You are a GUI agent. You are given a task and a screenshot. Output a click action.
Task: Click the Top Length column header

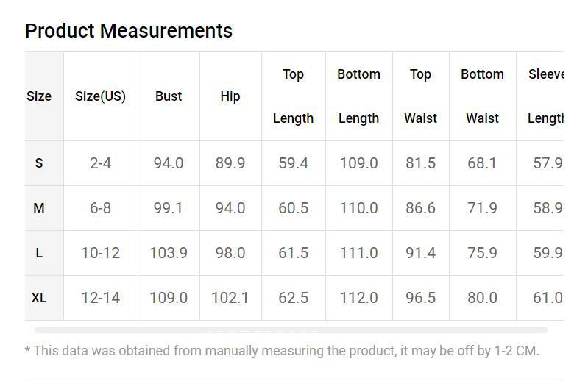coord(293,96)
